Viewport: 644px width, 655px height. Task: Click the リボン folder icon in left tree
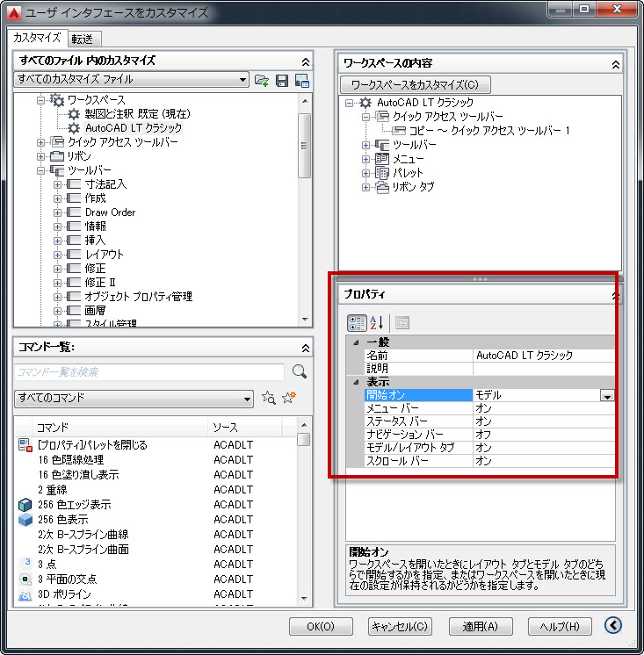pyautogui.click(x=57, y=156)
